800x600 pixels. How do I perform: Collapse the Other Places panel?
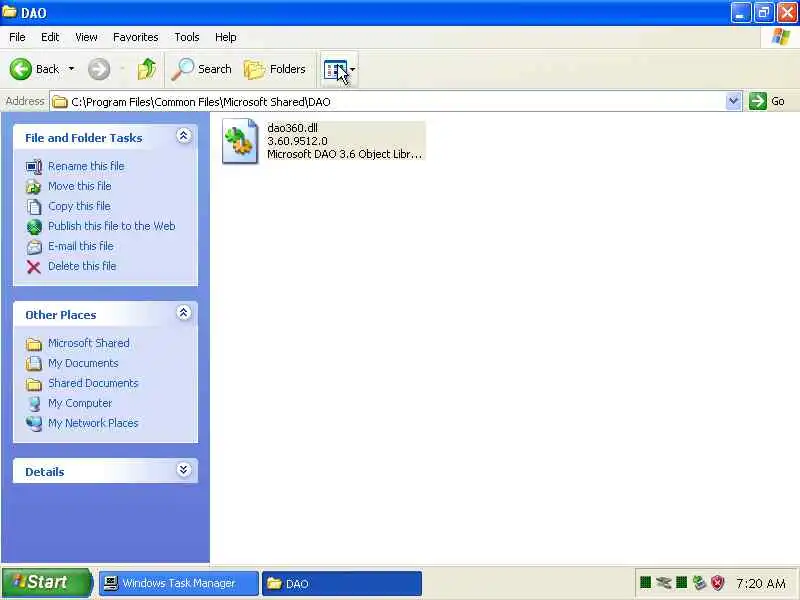coord(184,313)
